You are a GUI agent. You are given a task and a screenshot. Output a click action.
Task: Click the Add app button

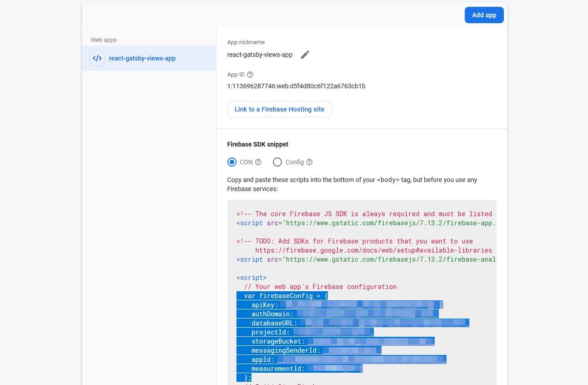coord(484,15)
